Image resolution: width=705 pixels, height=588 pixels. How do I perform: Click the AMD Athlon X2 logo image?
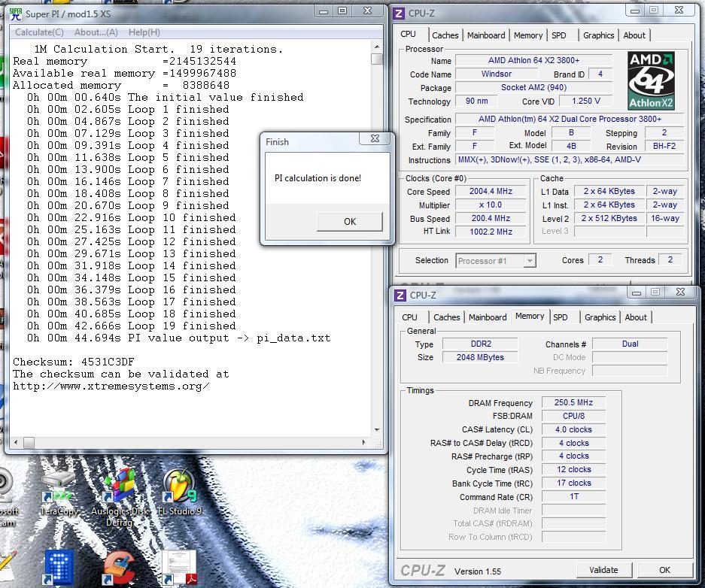coord(651,81)
